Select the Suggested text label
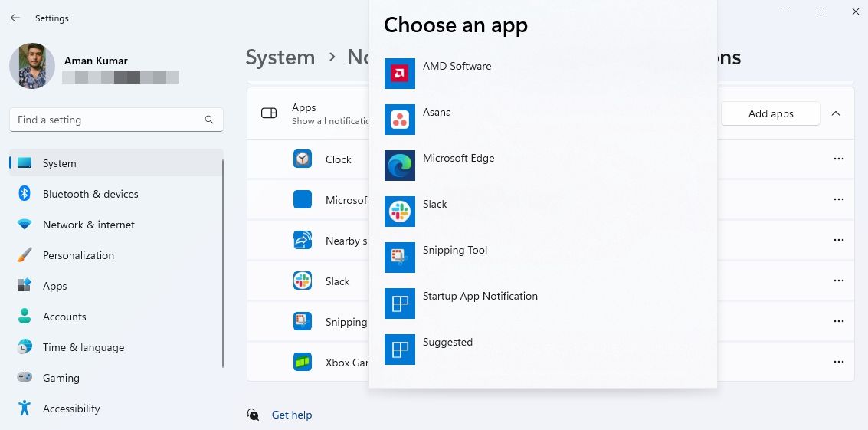The height and width of the screenshot is (430, 868). [x=447, y=342]
